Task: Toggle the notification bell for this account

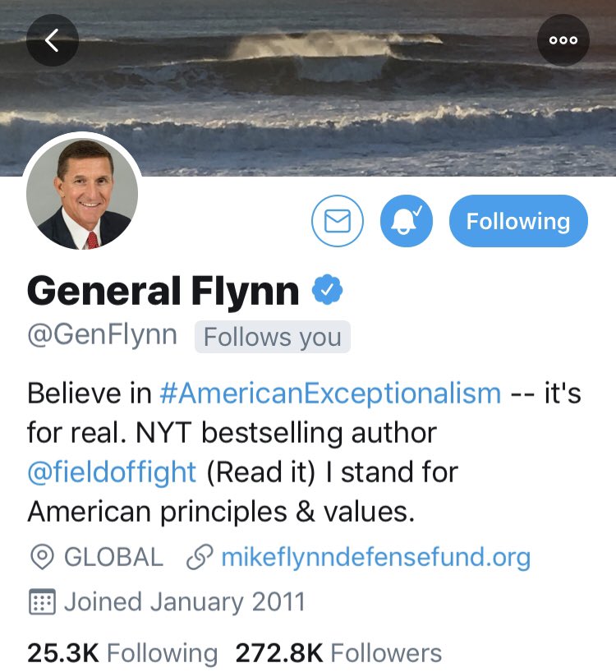Action: click(406, 221)
